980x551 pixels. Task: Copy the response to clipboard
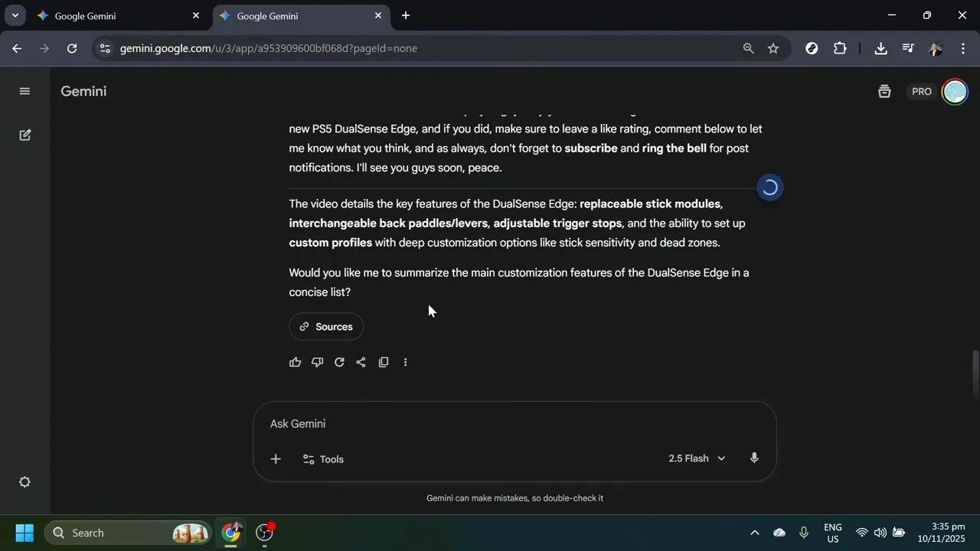coord(384,362)
